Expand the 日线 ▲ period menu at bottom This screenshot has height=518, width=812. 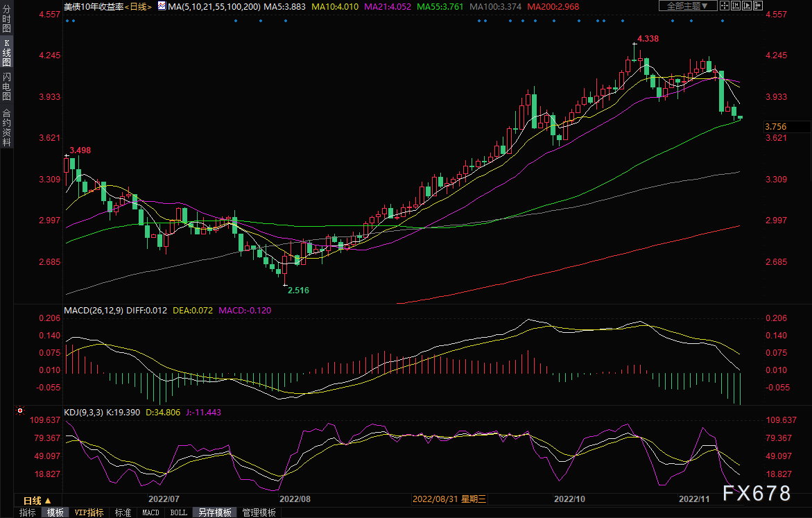point(37,500)
